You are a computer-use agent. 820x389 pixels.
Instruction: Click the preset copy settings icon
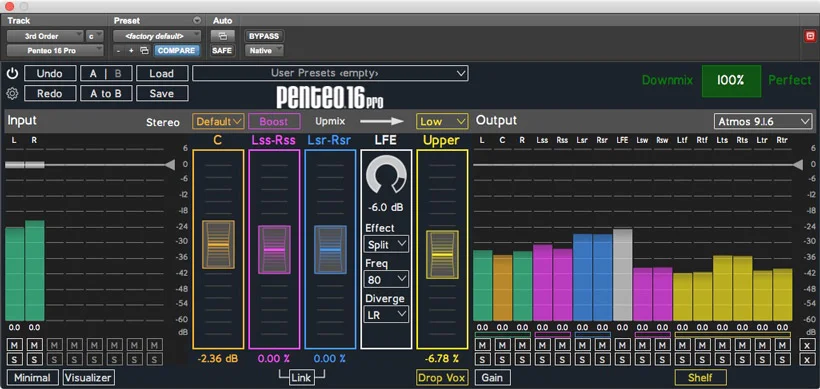[145, 51]
